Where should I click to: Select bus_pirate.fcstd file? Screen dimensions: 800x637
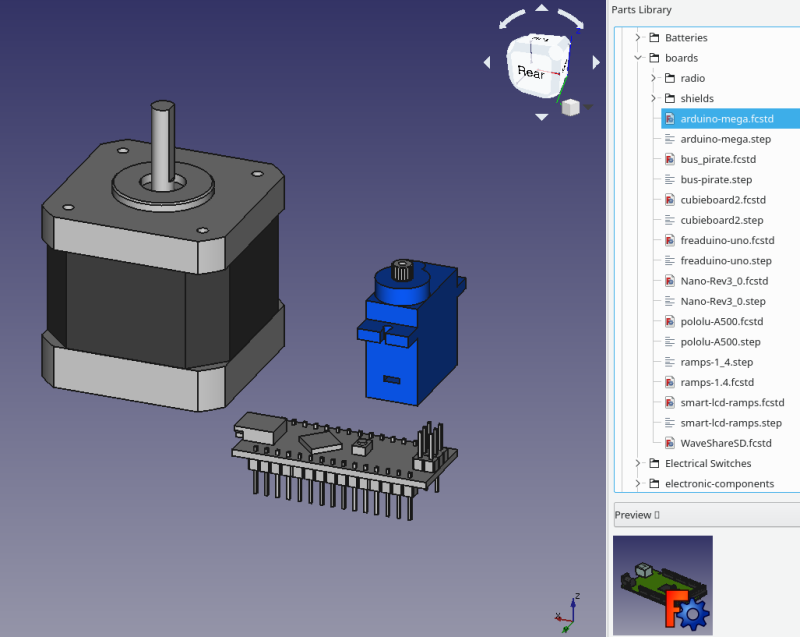pos(718,159)
